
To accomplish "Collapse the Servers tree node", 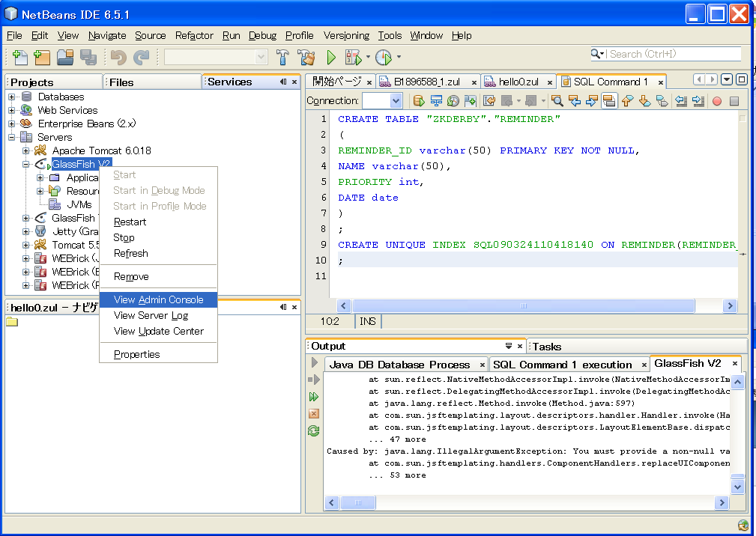I will coord(11,137).
